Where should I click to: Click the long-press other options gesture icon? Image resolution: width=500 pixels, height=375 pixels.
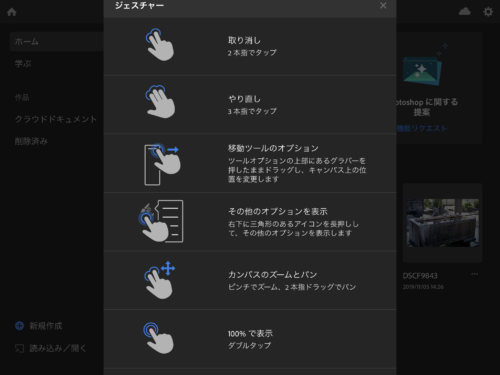[x=161, y=221]
